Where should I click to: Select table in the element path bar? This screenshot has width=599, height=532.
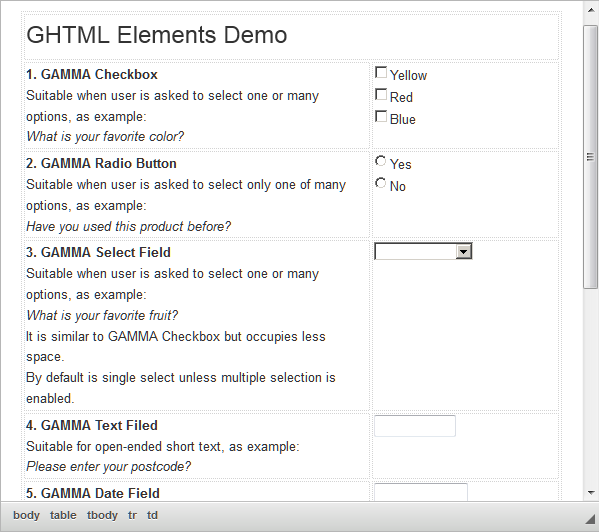click(x=63, y=515)
